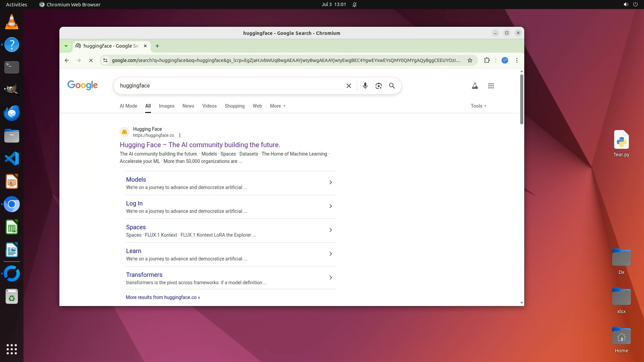The width and height of the screenshot is (644, 362).
Task: View site information in address bar
Action: (x=105, y=60)
